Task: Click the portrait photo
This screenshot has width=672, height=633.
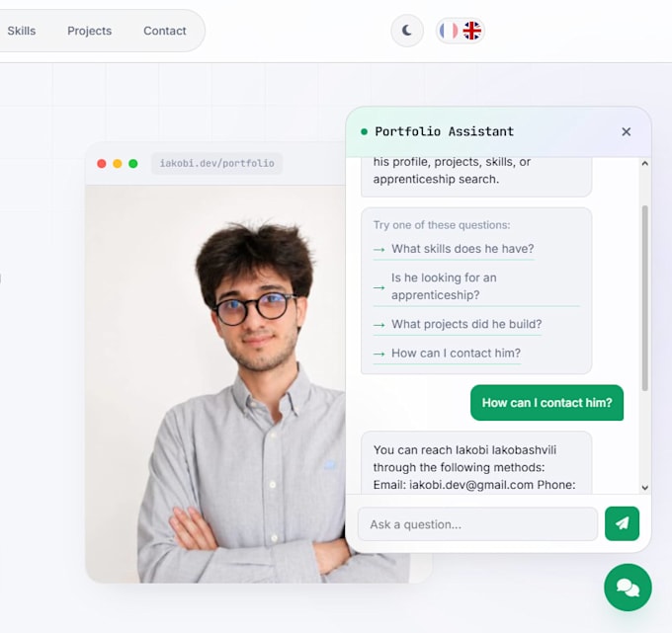Action: (x=215, y=384)
